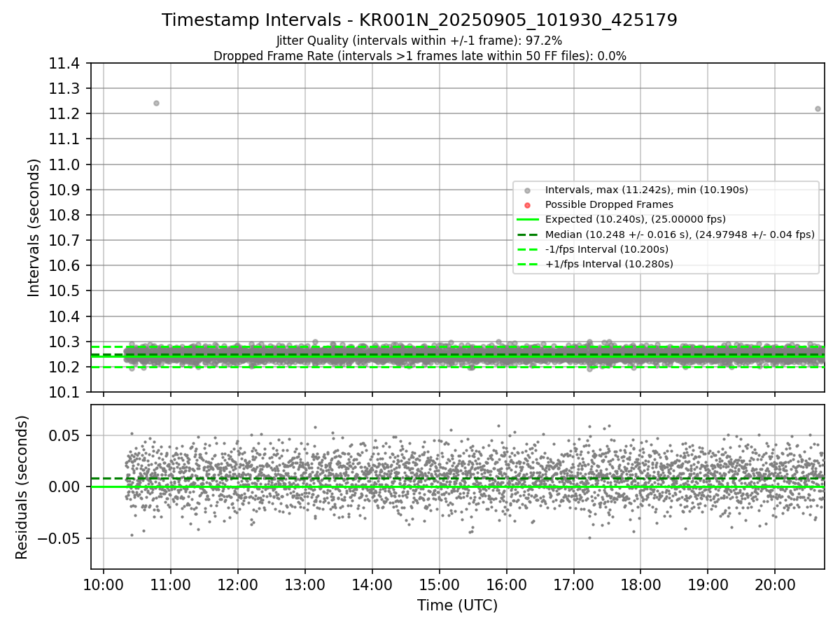Click the 15:00 tick label on time axis
Image resolution: width=840 pixels, height=630 pixels.
pyautogui.click(x=439, y=586)
